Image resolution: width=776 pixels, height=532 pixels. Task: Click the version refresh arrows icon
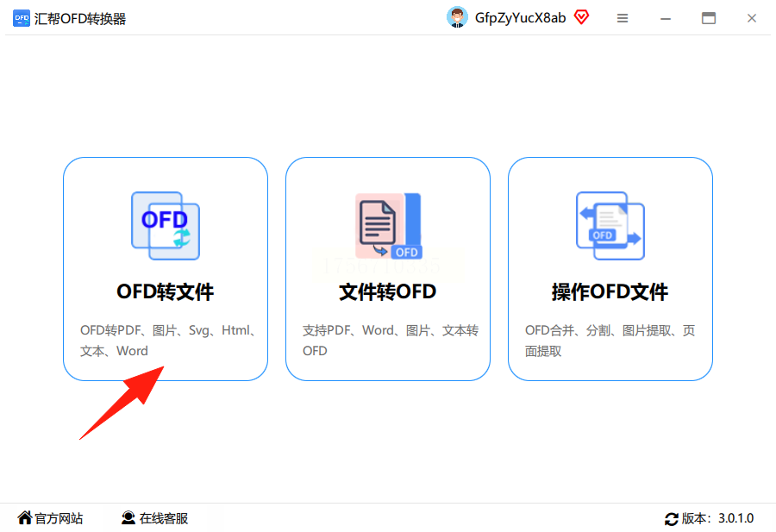click(672, 519)
